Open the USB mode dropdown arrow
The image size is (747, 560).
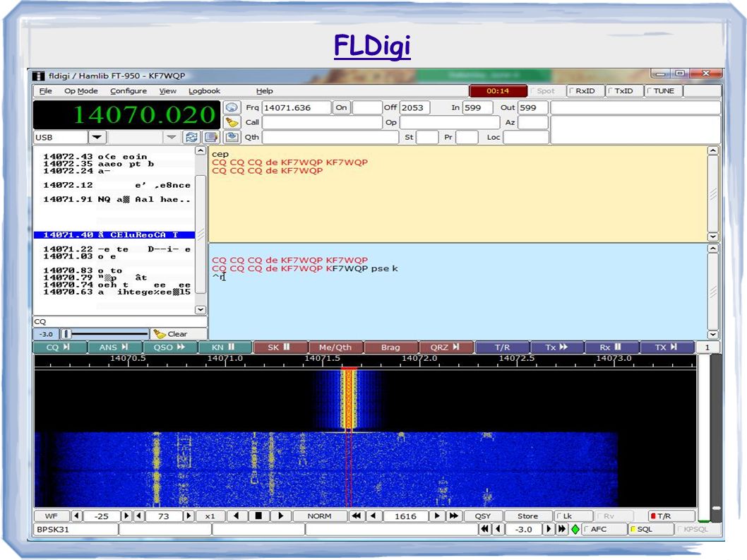(97, 137)
